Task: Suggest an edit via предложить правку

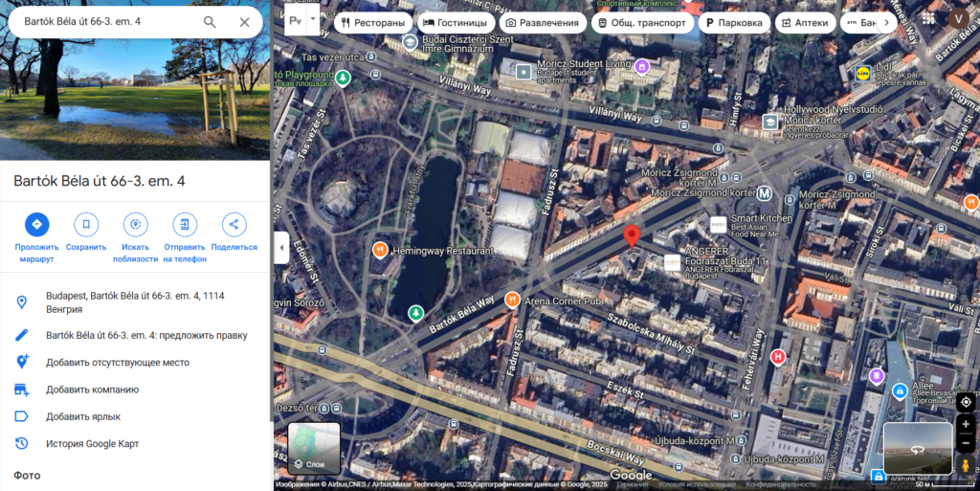Action: coord(135,335)
